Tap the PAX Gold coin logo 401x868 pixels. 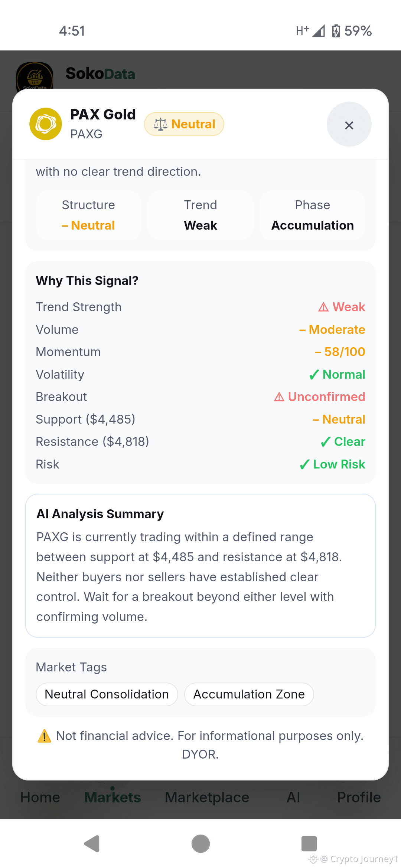tap(46, 124)
